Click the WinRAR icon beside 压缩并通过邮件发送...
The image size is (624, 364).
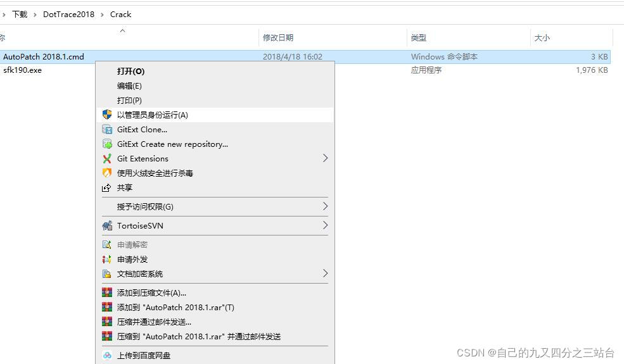point(106,322)
